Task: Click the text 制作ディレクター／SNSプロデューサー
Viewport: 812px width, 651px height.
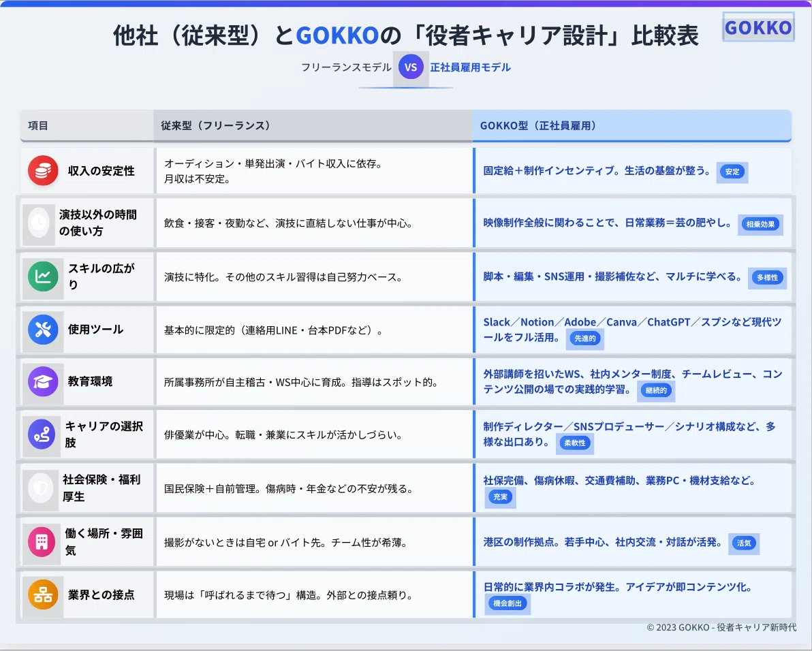Action: [574, 426]
